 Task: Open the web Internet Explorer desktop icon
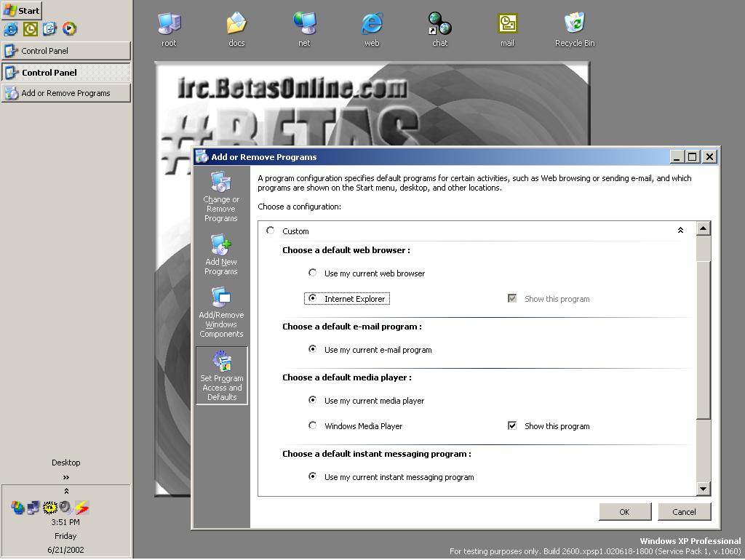click(x=372, y=30)
